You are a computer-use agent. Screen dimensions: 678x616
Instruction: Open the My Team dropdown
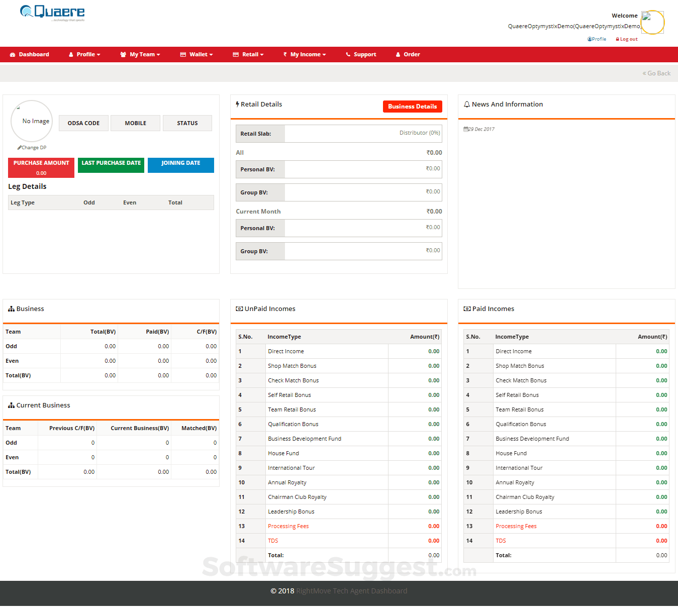click(x=140, y=55)
